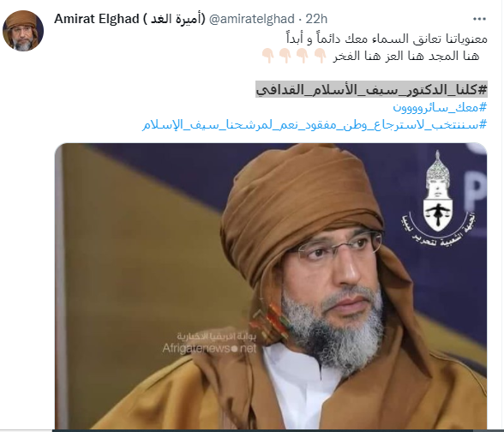
Task: Click the Afrigatenews.net watermark on the photo
Action: click(209, 348)
